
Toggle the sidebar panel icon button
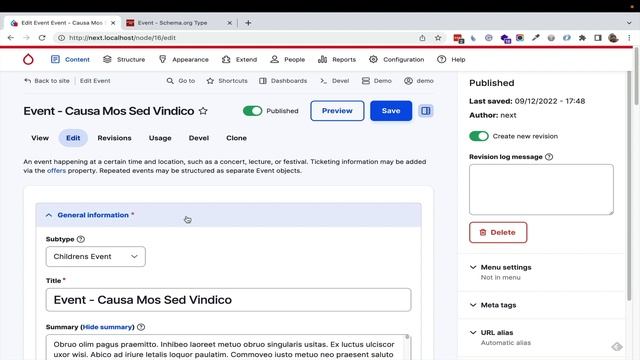pos(426,111)
